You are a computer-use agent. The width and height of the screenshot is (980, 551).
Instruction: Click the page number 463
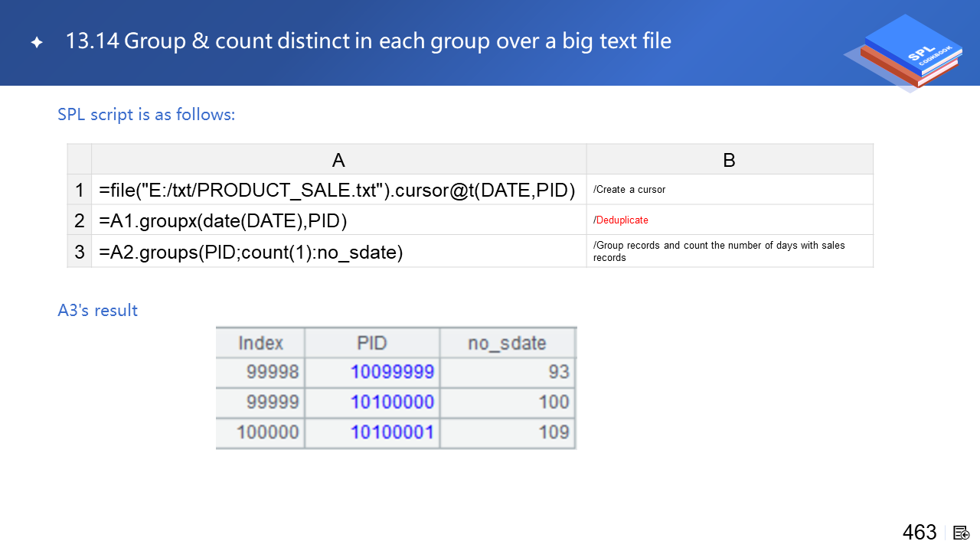coord(920,533)
